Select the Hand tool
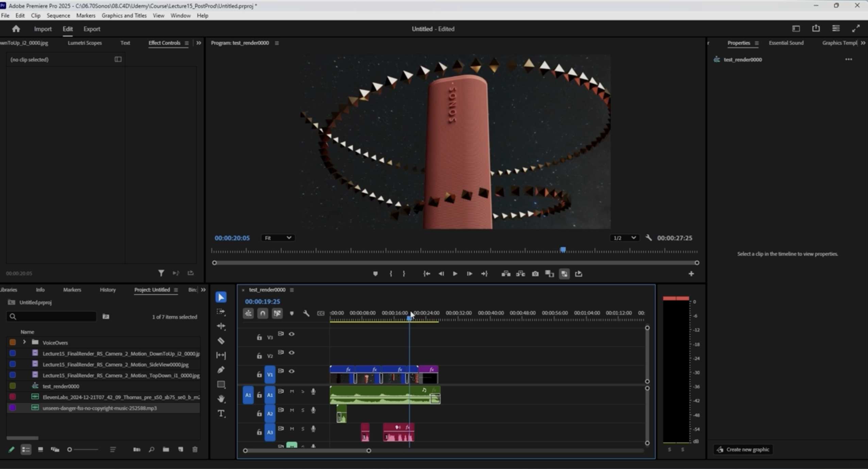Viewport: 868px width, 469px height. coord(221,399)
